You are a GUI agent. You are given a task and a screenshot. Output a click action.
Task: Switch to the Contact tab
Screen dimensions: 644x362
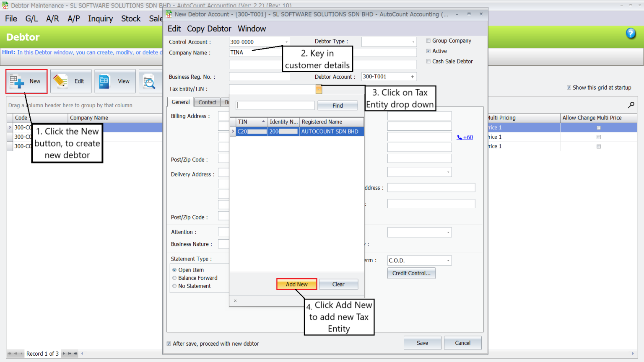click(x=208, y=102)
